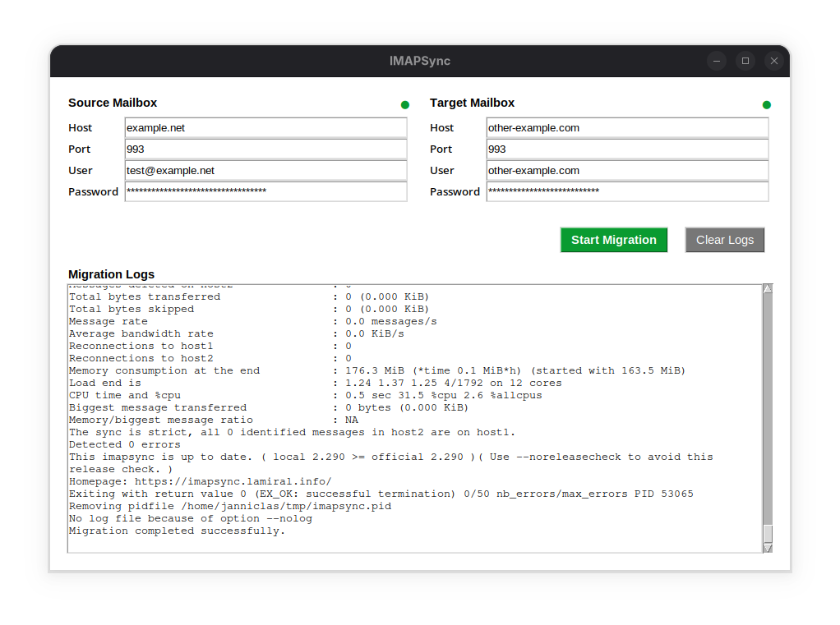Click the 'Detected 0 errors' log line

124,444
